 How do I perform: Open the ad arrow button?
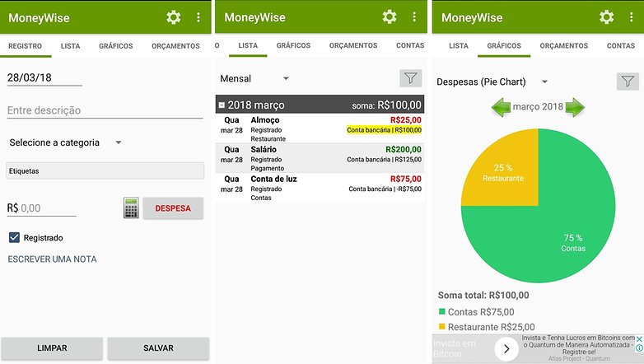click(506, 349)
